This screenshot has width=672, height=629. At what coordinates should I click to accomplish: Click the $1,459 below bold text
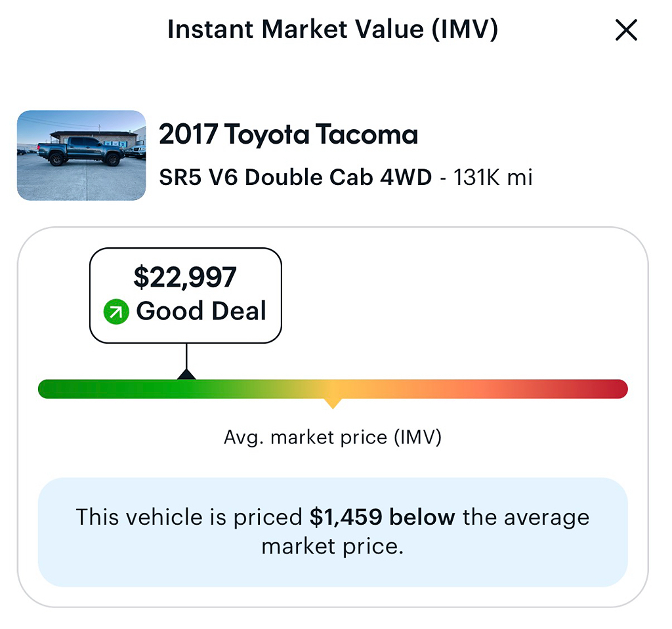383,517
